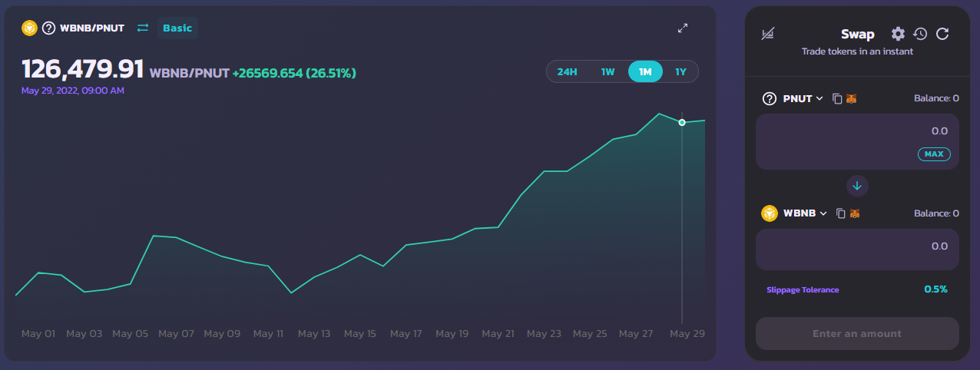Switch the chart view from Basic mode
The image size is (980, 370).
[x=177, y=28]
